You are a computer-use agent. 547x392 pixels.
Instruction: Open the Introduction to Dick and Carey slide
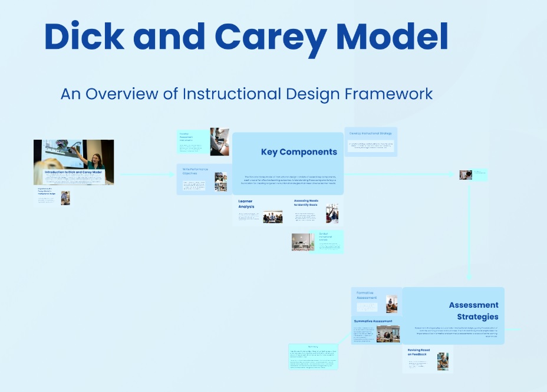[x=74, y=162]
